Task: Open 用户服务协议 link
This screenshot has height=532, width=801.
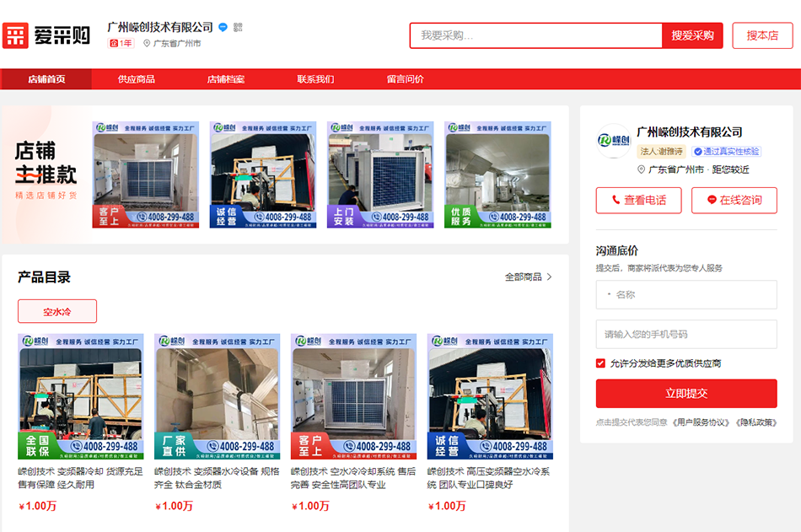Action: point(701,422)
